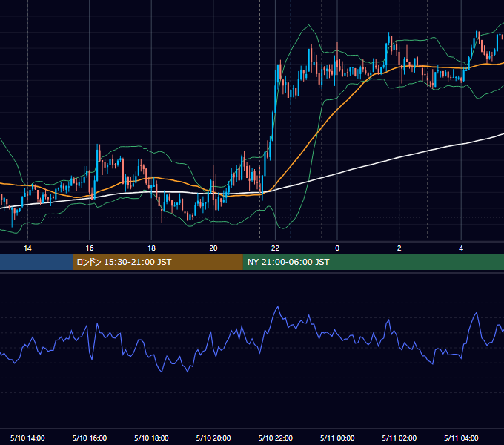Click the '2' hour label on the price chart axis

pyautogui.click(x=399, y=248)
